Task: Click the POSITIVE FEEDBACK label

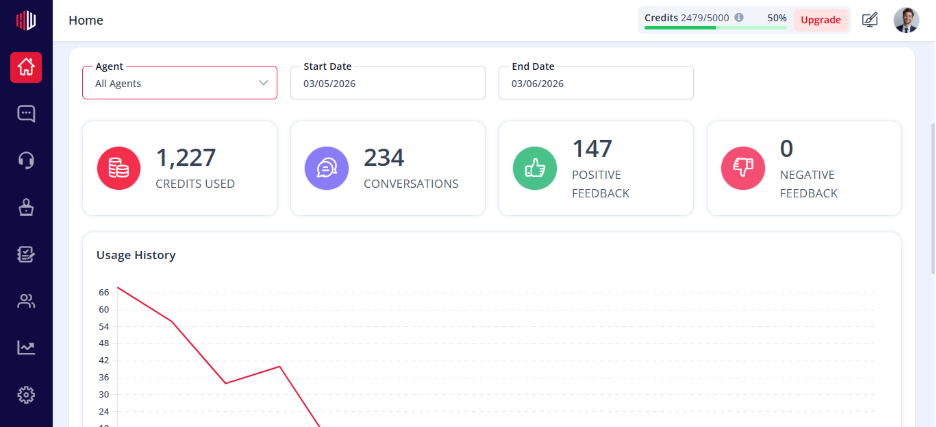Action: (601, 184)
